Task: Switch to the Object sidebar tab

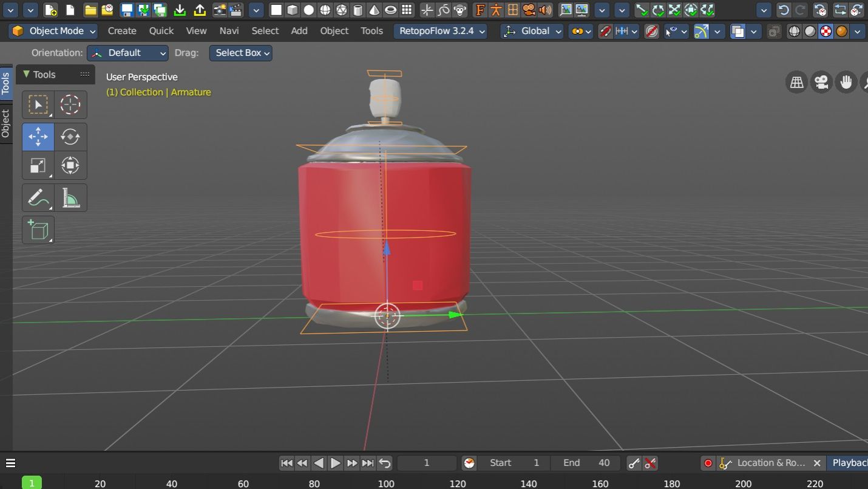Action: (x=5, y=123)
